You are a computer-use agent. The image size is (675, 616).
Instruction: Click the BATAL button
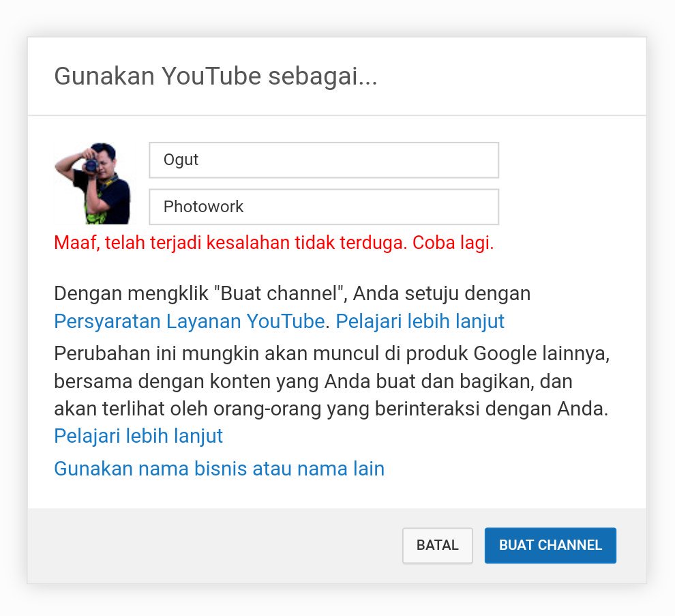437,545
